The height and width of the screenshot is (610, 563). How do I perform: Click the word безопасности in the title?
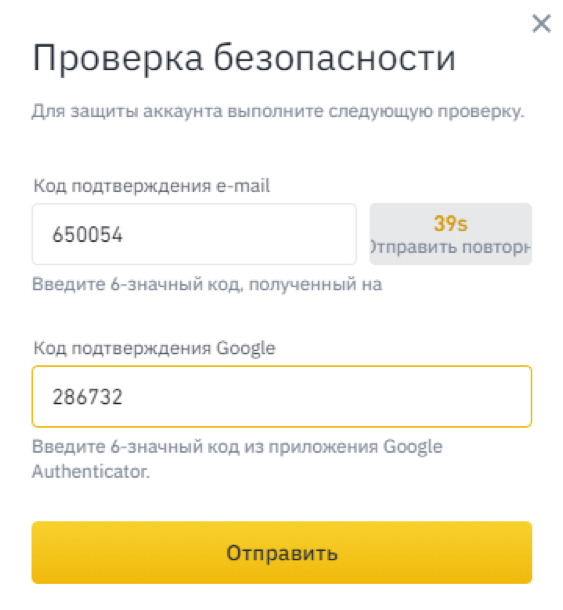(x=335, y=59)
